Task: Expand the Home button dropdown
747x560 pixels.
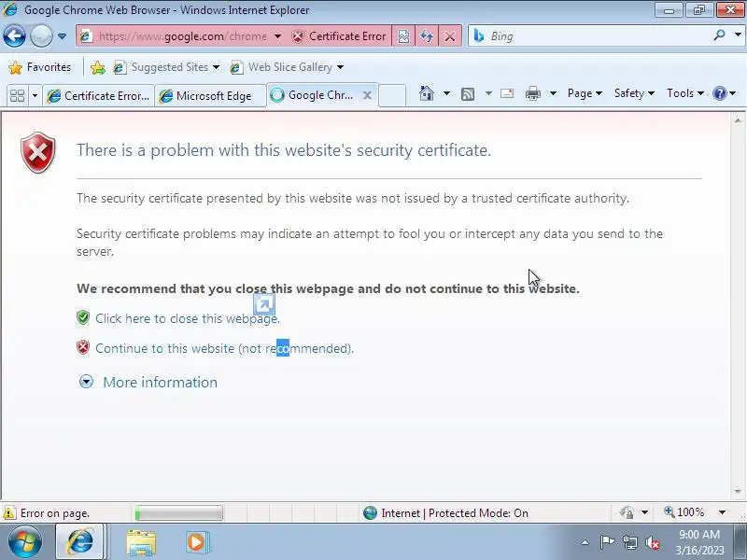Action: tap(446, 93)
